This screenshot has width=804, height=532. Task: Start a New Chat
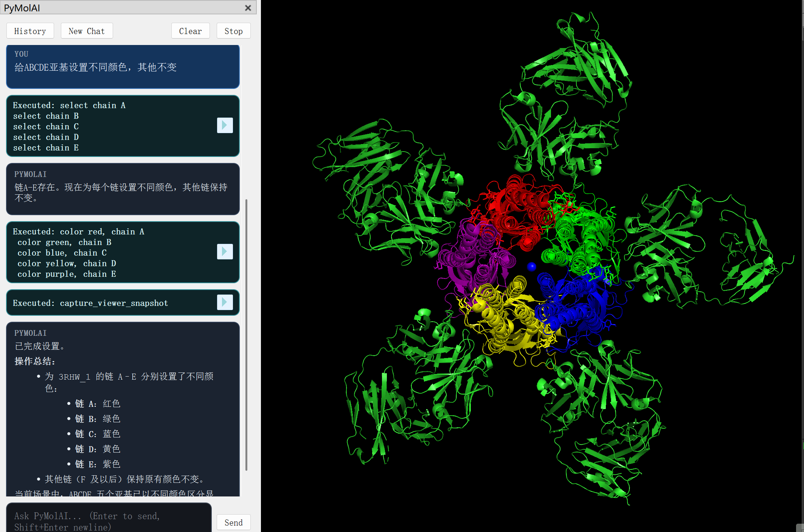tap(87, 31)
